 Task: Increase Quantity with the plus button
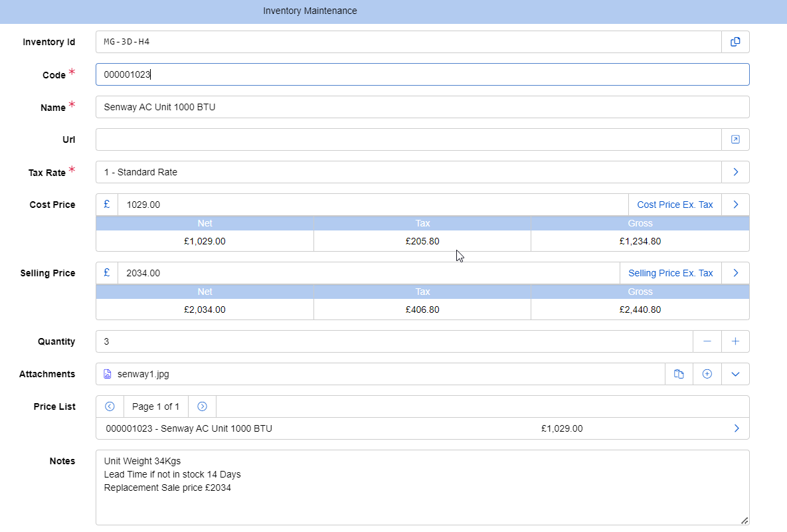pyautogui.click(x=735, y=341)
